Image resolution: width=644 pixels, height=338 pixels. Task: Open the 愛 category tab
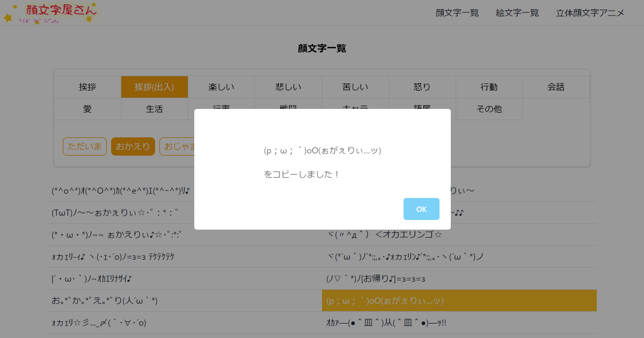click(87, 108)
